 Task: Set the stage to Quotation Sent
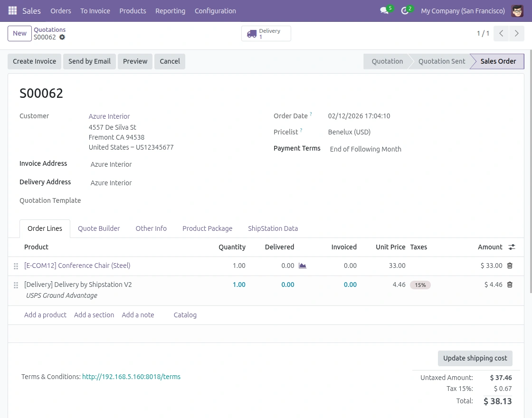442,61
